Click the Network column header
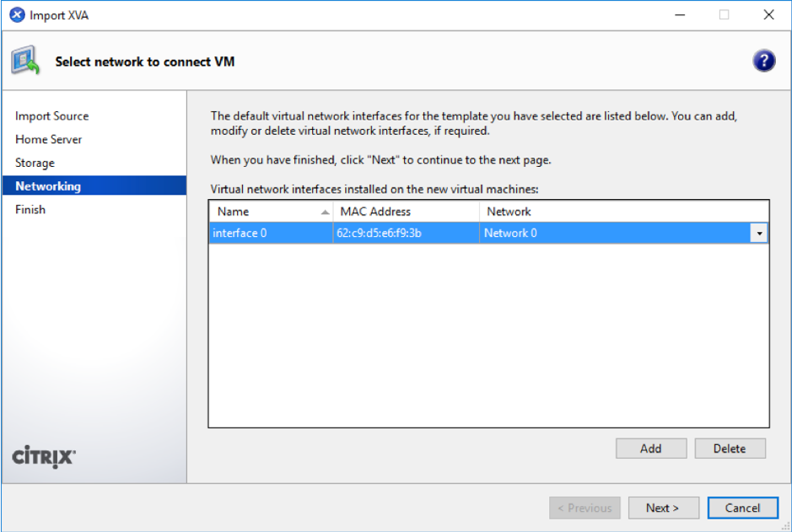Screen dimensions: 792x532 click(x=624, y=212)
